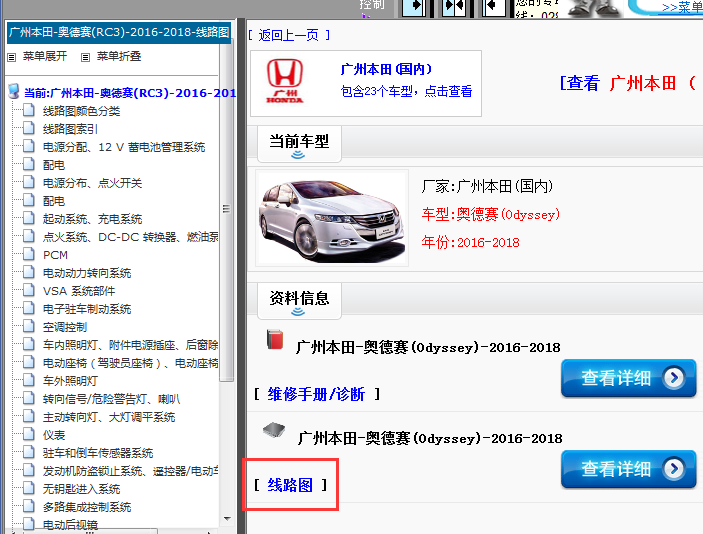
Task: Click 菜单折叠 to collapse the menu
Action: click(119, 56)
